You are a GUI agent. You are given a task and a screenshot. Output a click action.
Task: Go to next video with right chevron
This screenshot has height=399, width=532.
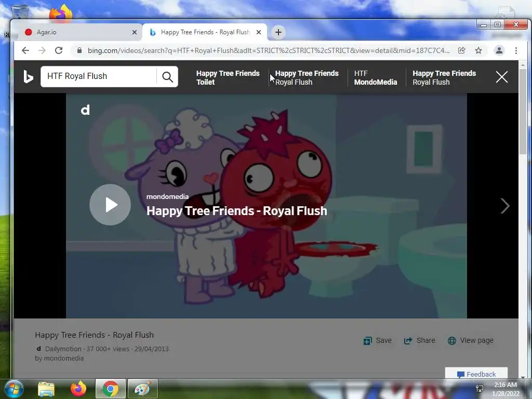(x=505, y=206)
